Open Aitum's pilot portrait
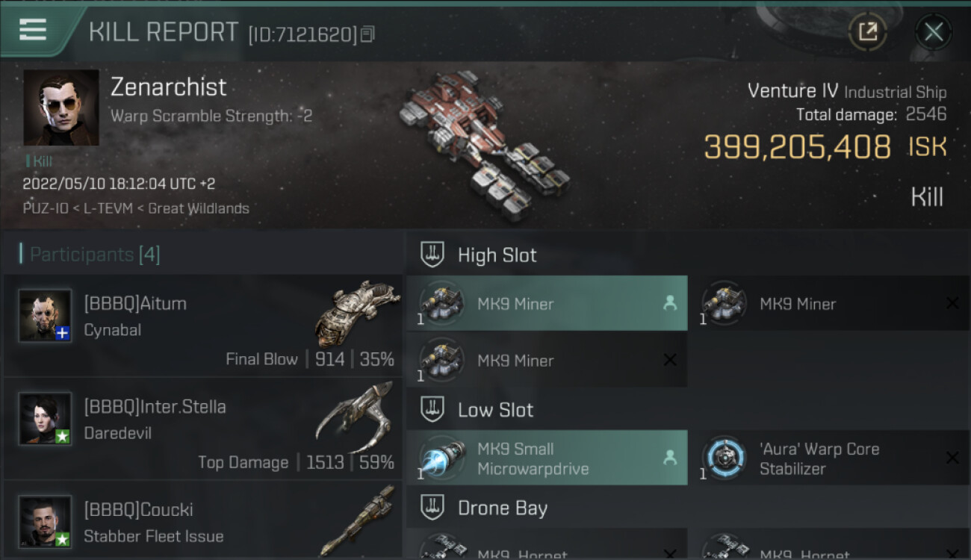 45,316
